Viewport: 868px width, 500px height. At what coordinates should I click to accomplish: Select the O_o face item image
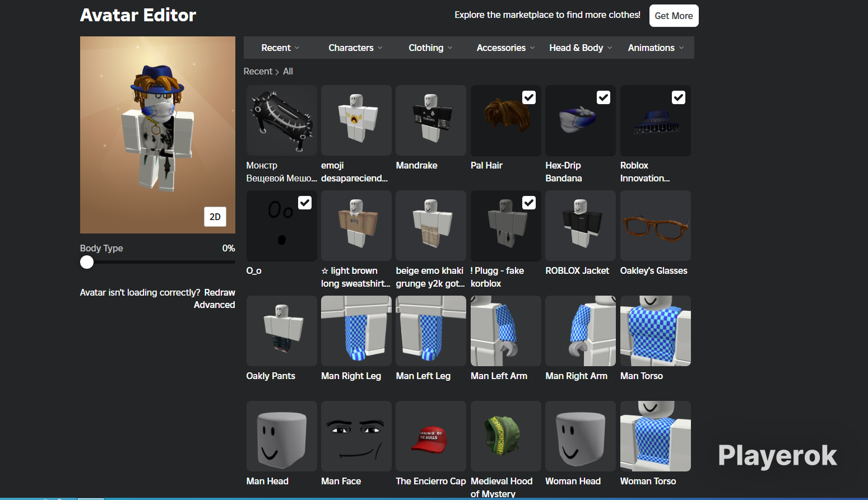click(282, 226)
